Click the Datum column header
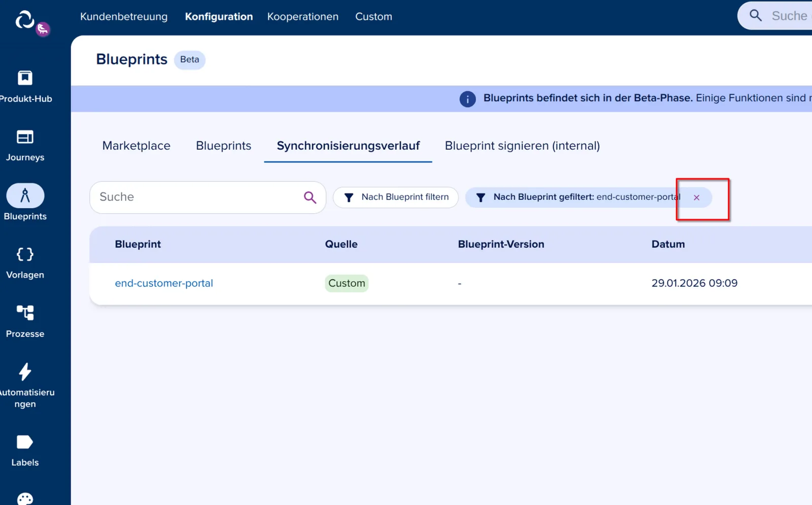Image resolution: width=812 pixels, height=505 pixels. pos(668,244)
